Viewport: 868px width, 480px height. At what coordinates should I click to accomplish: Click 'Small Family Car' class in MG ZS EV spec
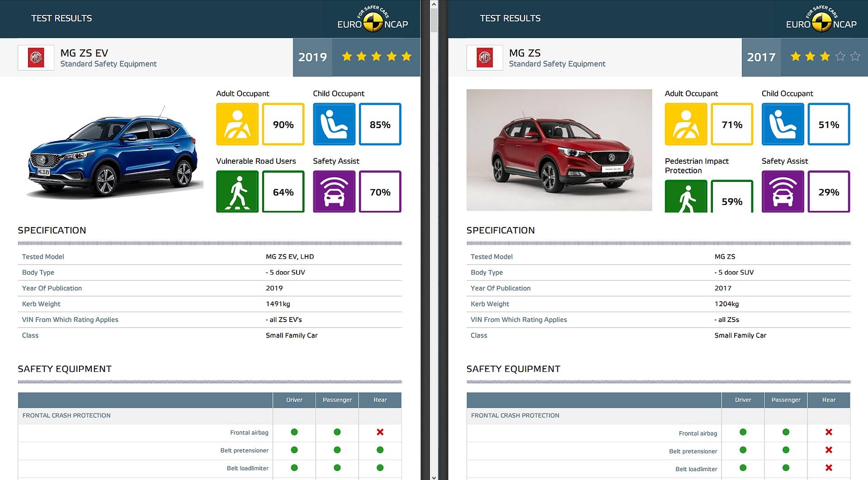click(x=292, y=335)
